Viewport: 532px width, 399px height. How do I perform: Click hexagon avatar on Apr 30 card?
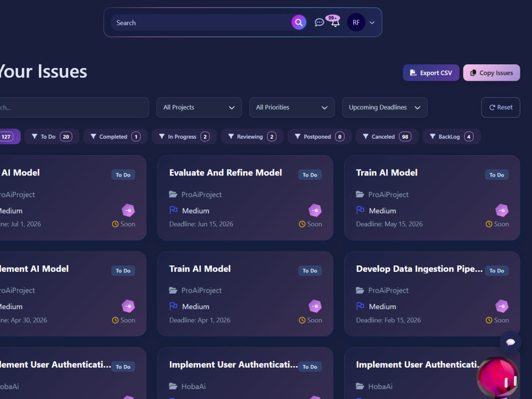coord(128,306)
